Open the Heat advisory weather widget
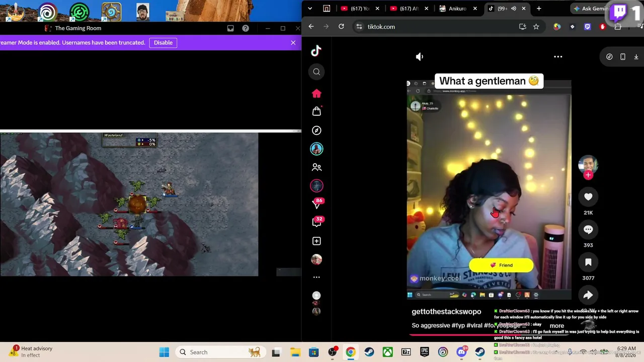Screen dimensions: 644x362 [30, 351]
